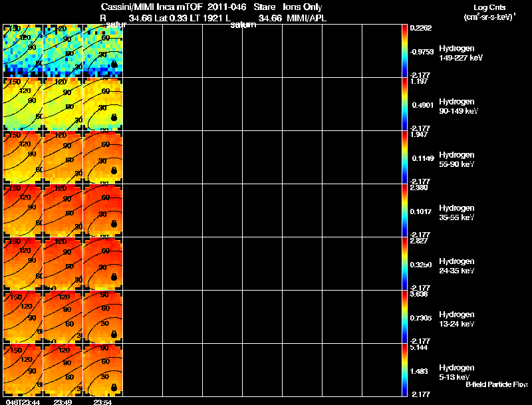The height and width of the screenshot is (405, 532).
Task: Click the 'B-field Particle Flow' text
Action: (x=497, y=384)
